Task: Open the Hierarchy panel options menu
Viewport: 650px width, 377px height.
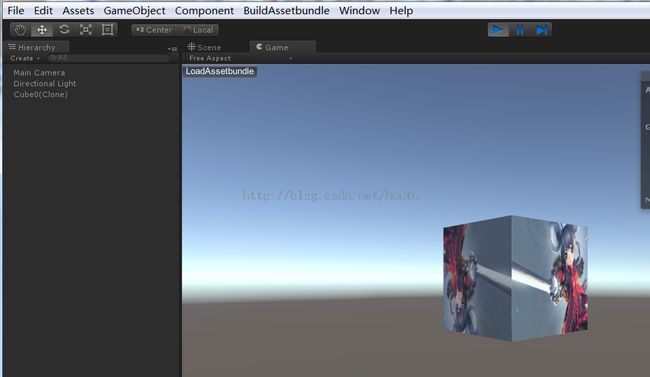Action: [173, 49]
